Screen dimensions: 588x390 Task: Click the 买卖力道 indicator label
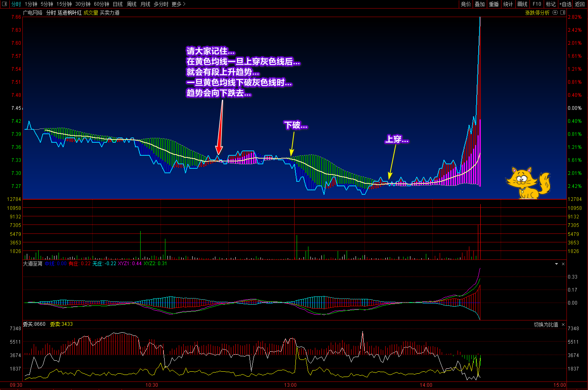click(110, 13)
